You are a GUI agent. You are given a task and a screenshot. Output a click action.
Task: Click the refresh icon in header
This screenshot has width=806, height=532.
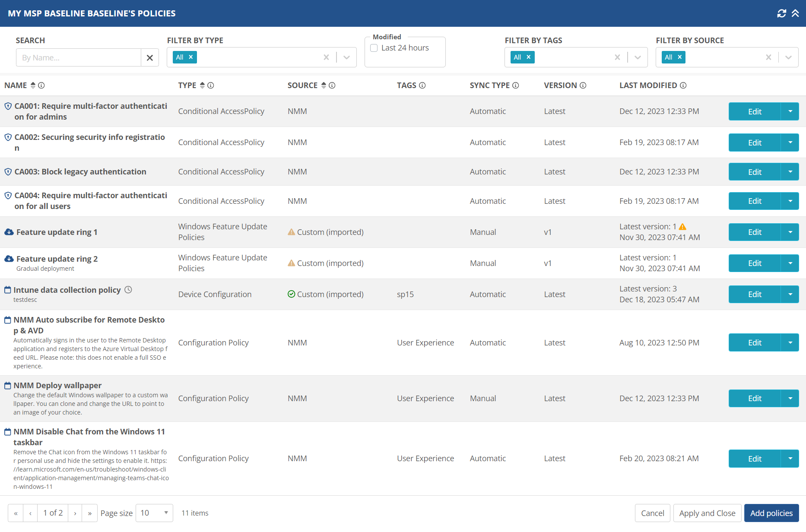(781, 13)
